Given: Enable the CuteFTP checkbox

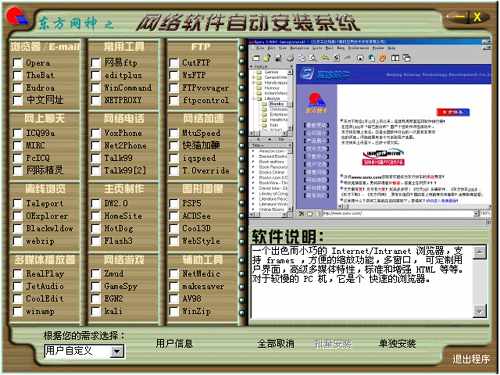Looking at the screenshot, I should pyautogui.click(x=174, y=63).
